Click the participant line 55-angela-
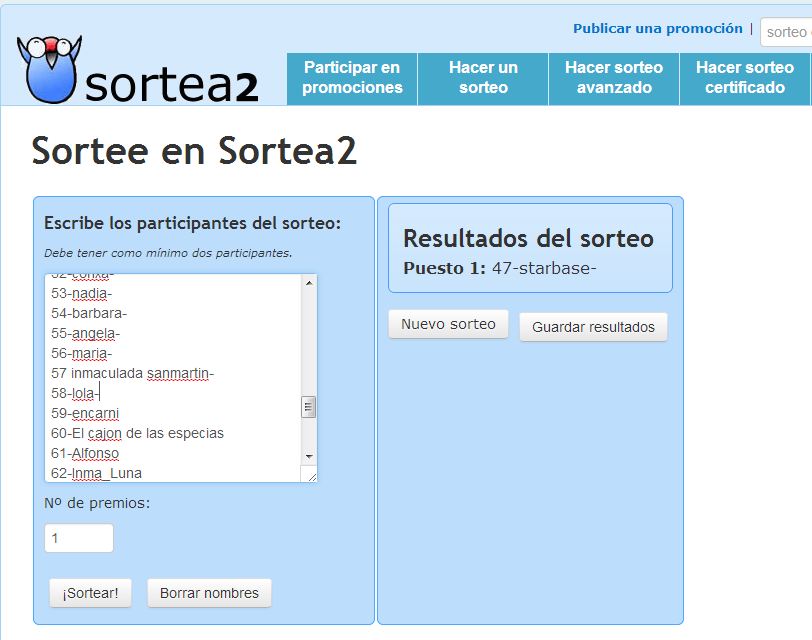Image resolution: width=812 pixels, height=640 pixels. (x=85, y=333)
